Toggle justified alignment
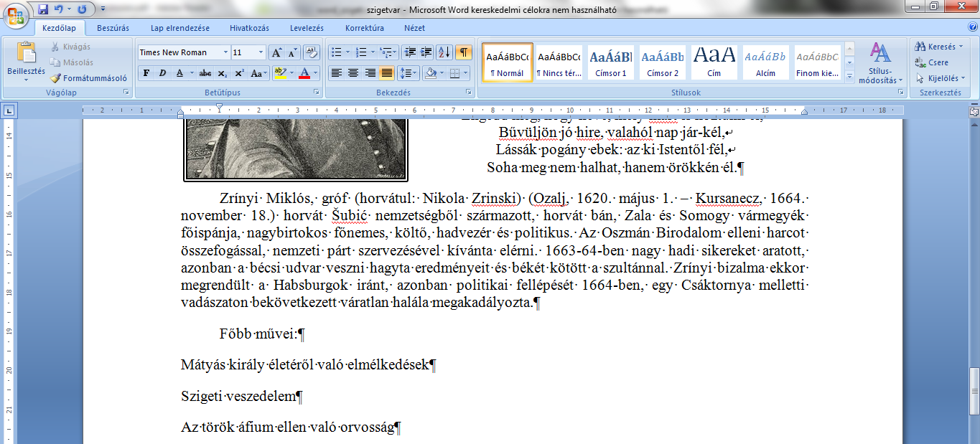980x444 pixels. coord(387,73)
